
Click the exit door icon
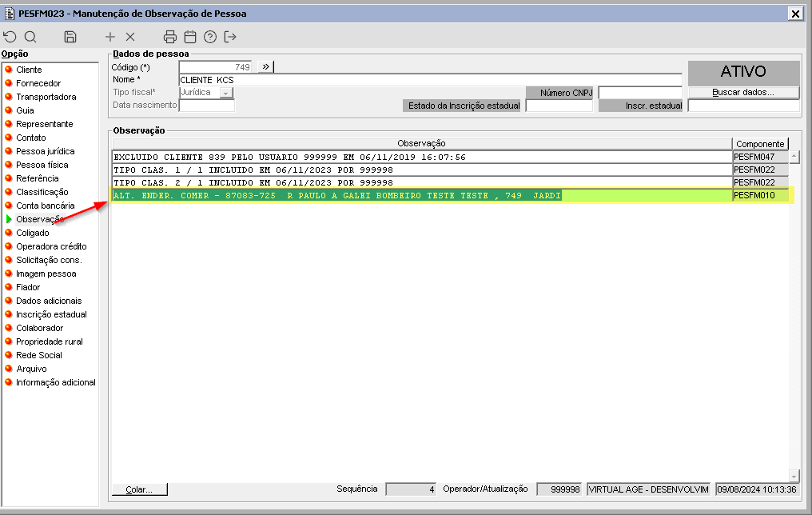[230, 37]
